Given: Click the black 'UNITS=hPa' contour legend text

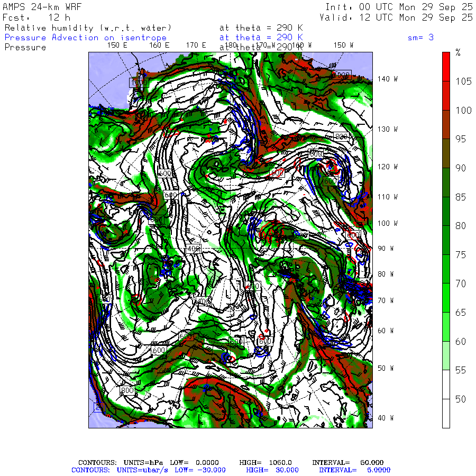Looking at the screenshot, I should (143, 463).
